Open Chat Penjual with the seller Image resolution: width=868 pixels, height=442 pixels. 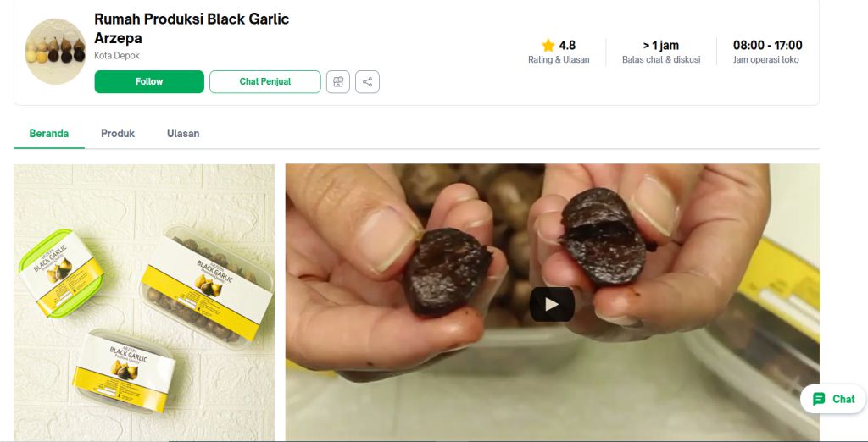pyautogui.click(x=264, y=81)
